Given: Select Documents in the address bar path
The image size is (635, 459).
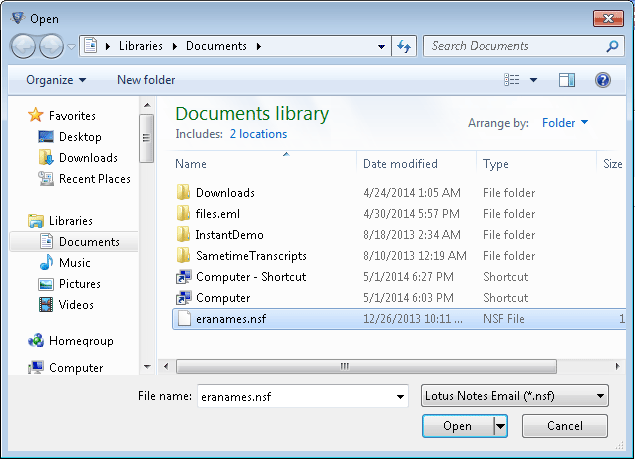Looking at the screenshot, I should click(216, 46).
